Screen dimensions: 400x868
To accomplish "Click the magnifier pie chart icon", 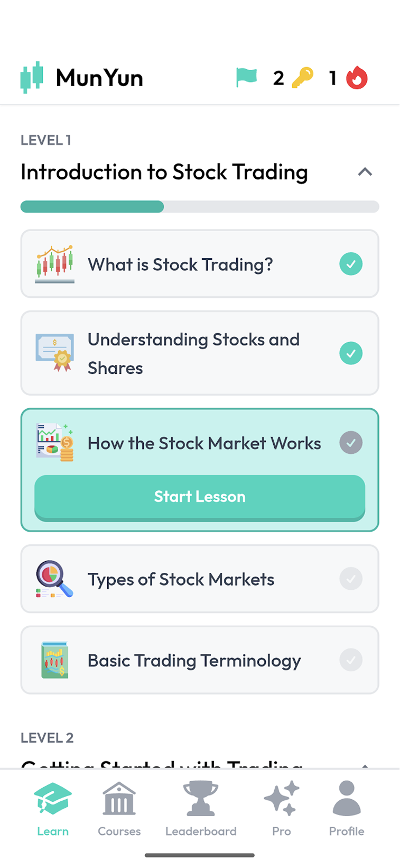I will pos(54,579).
